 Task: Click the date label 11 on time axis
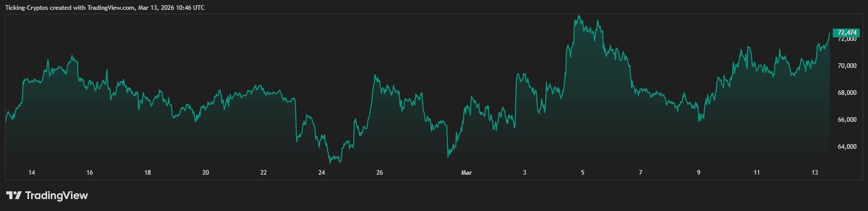757,173
